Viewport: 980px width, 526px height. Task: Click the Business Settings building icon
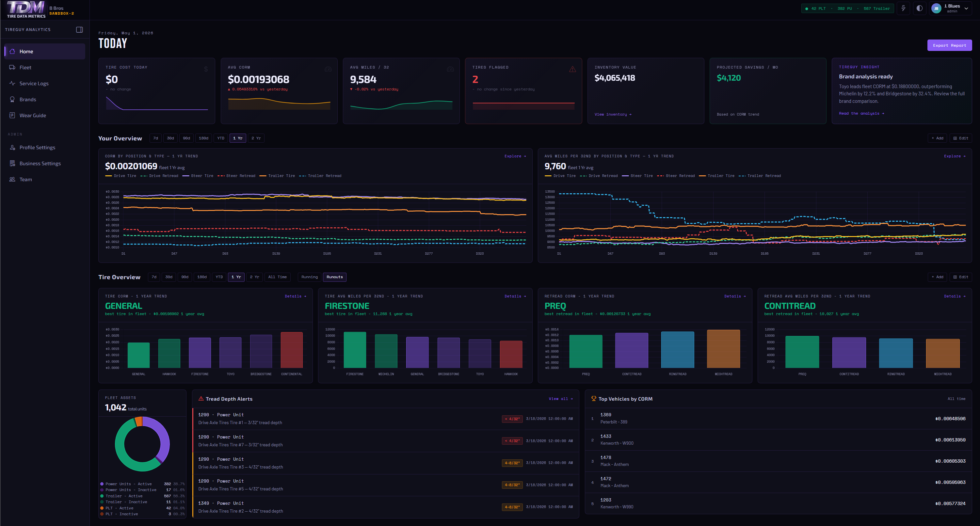pyautogui.click(x=12, y=163)
